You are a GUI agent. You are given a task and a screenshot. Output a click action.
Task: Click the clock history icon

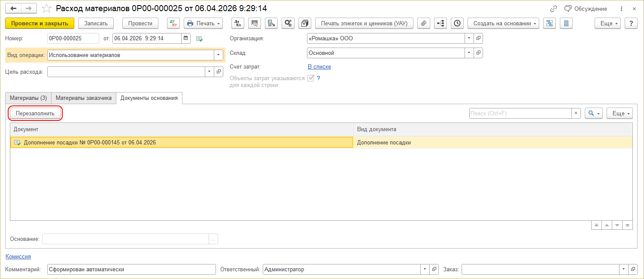point(457,23)
